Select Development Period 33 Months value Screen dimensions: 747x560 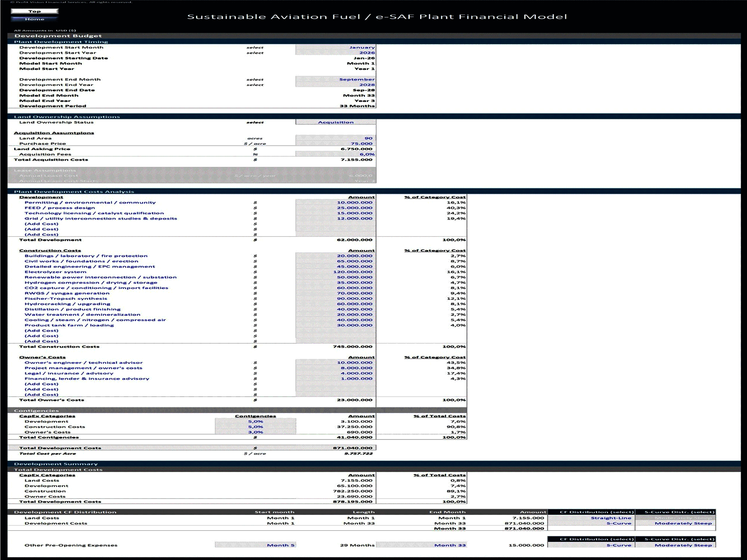pos(357,106)
